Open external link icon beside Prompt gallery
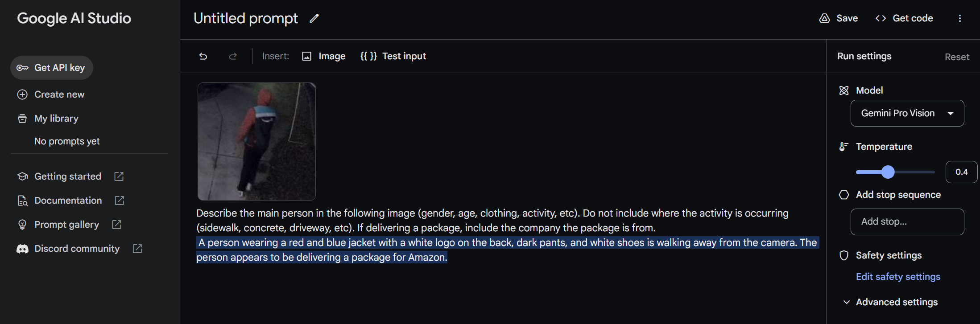 tap(116, 225)
